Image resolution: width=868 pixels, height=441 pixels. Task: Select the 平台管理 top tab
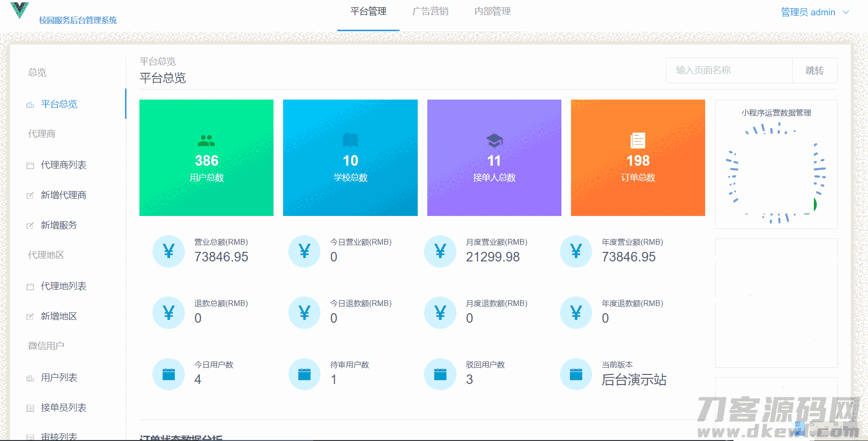368,11
